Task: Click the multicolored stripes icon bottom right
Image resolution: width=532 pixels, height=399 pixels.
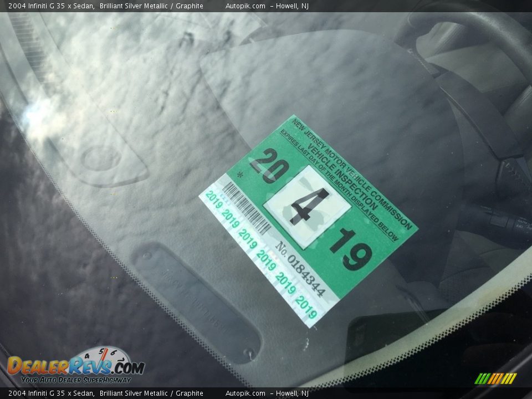Action: click(x=495, y=378)
